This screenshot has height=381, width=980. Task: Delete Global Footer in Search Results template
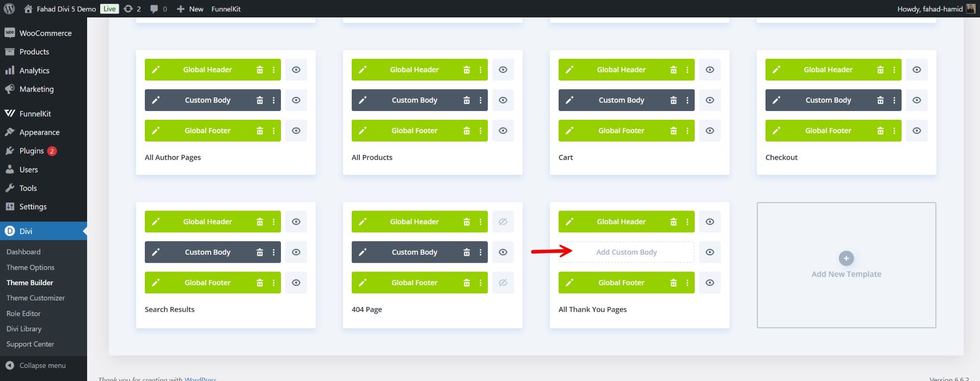coord(260,282)
